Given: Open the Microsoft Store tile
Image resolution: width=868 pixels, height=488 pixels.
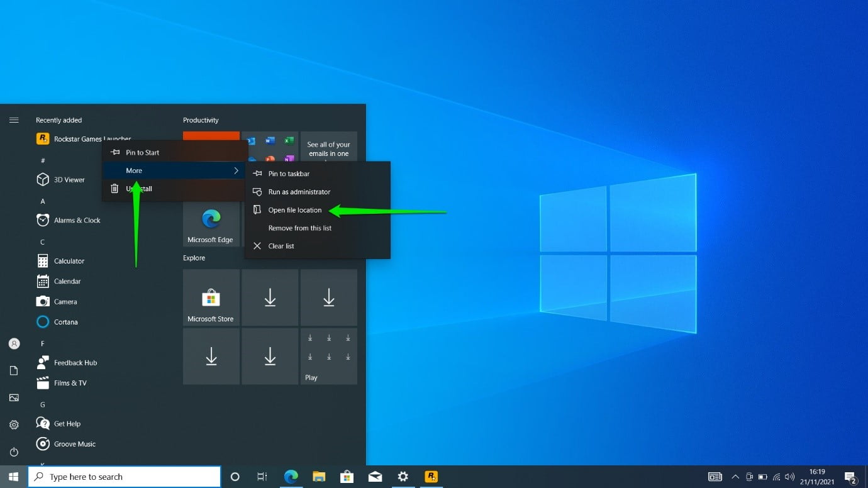Looking at the screenshot, I should click(x=211, y=297).
